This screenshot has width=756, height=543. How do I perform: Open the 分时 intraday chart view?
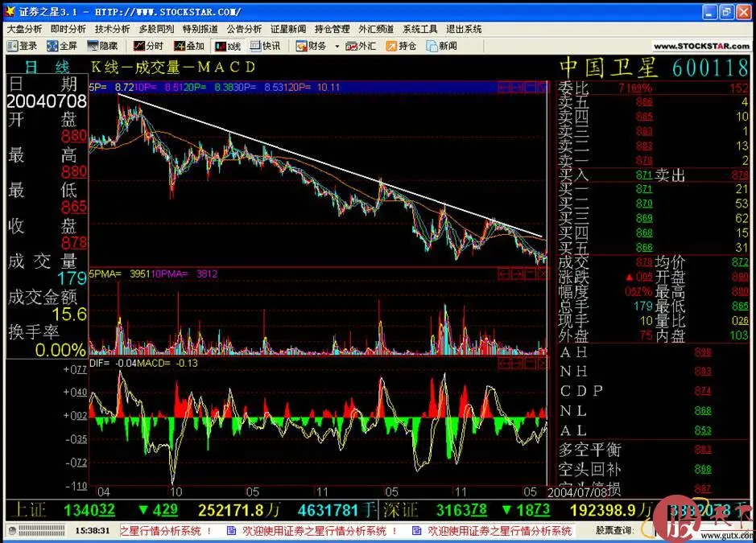(148, 46)
